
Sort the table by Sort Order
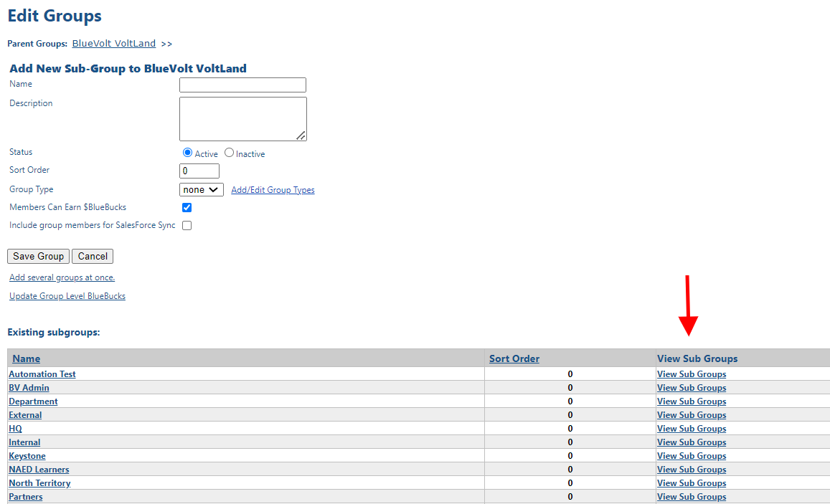[514, 358]
